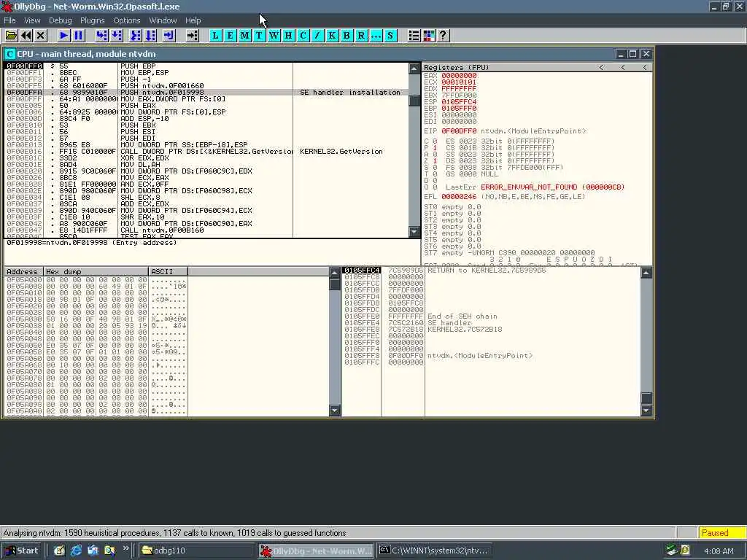Expand Quick Launch with the chevron

(125, 548)
